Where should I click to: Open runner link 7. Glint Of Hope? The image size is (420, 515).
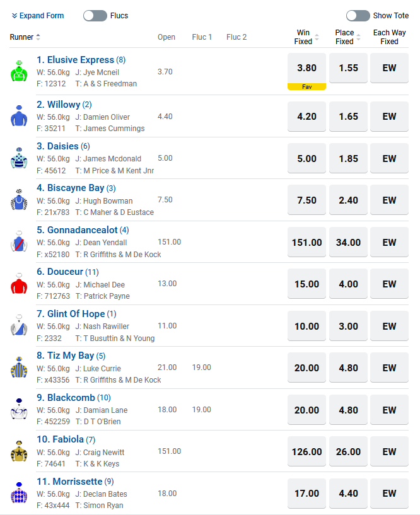point(76,314)
